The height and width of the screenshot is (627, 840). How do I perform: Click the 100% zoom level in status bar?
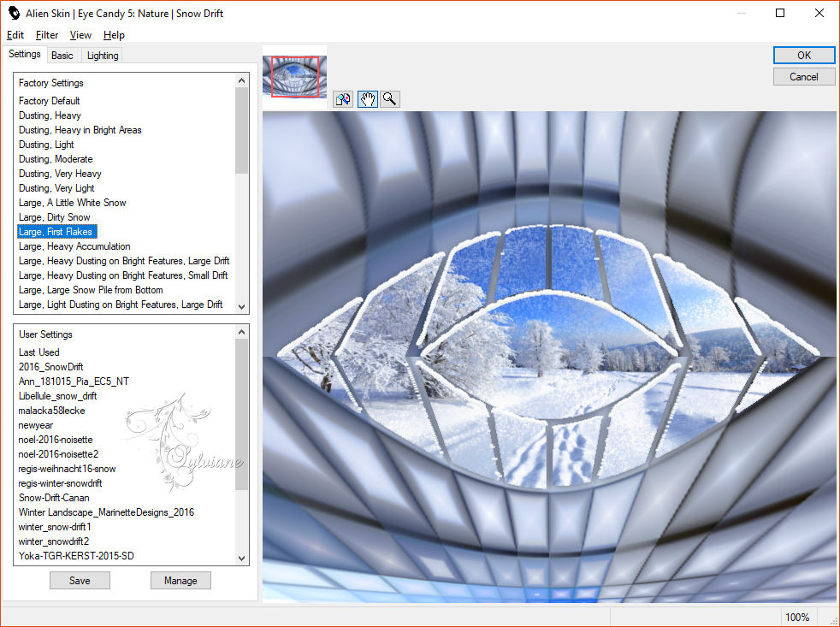tap(797, 618)
